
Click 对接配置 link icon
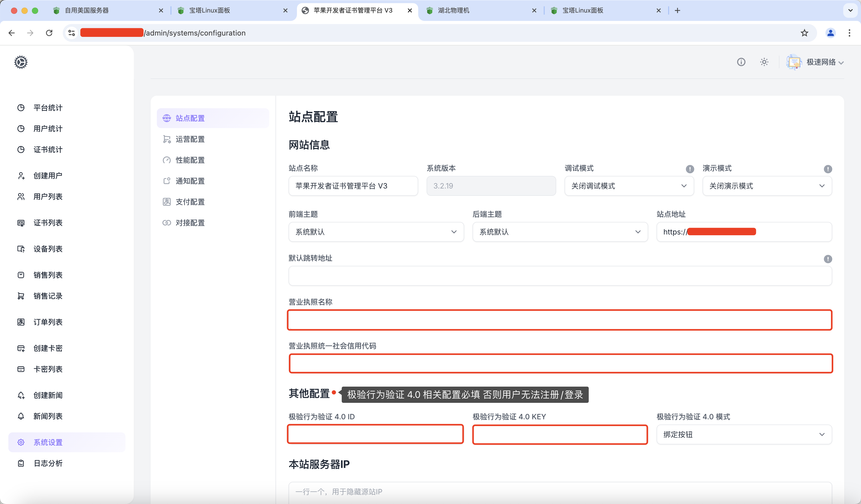pyautogui.click(x=167, y=223)
